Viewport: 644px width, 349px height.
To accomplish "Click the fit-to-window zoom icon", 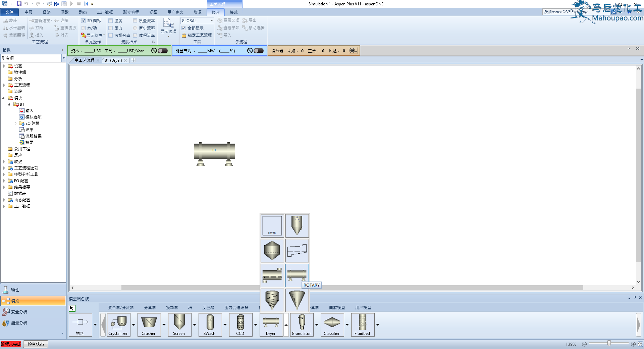I will click(x=640, y=344).
